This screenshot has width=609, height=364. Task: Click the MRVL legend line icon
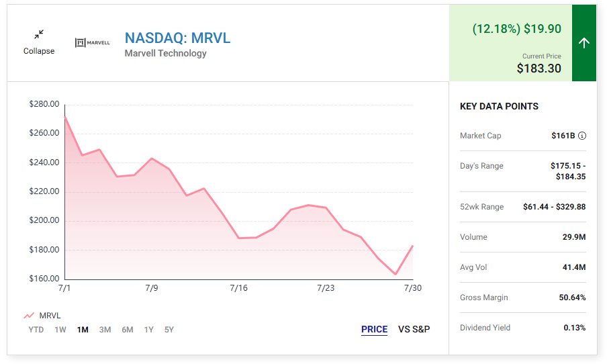pyautogui.click(x=29, y=316)
